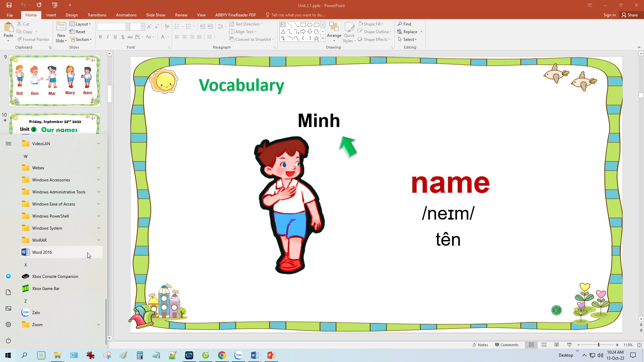
Task: Switch to Slide Show tab
Action: pyautogui.click(x=156, y=15)
